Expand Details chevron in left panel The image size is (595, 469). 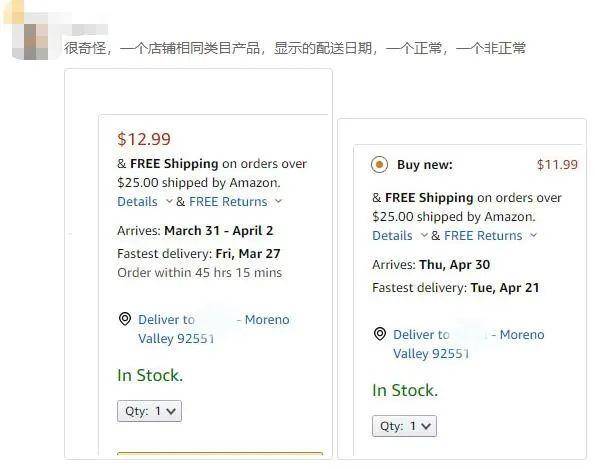pos(169,201)
